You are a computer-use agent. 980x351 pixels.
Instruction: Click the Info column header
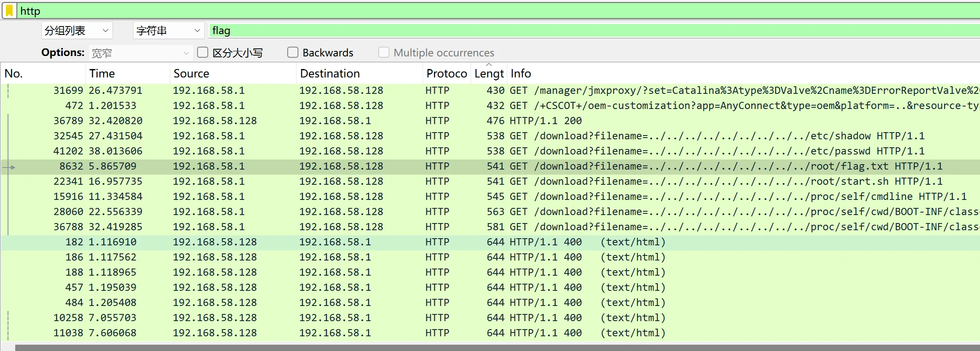pos(716,74)
